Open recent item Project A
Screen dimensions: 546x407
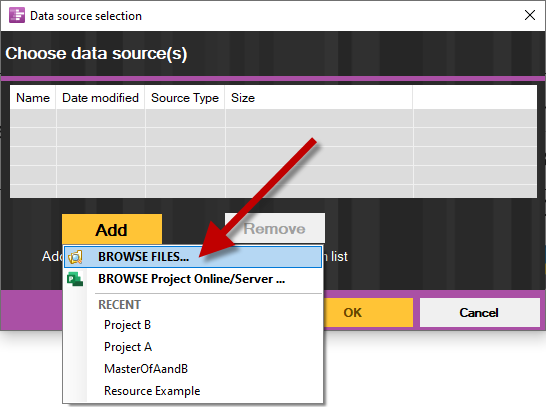[x=128, y=347]
